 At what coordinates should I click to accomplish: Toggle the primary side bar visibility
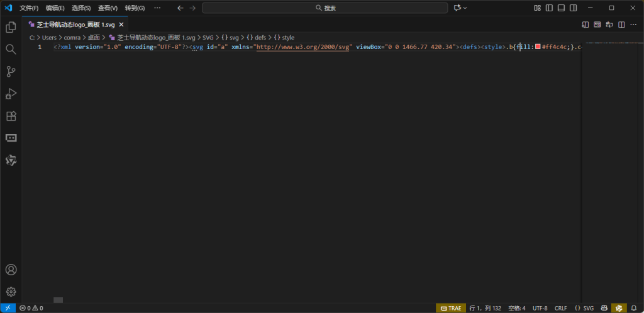(549, 8)
